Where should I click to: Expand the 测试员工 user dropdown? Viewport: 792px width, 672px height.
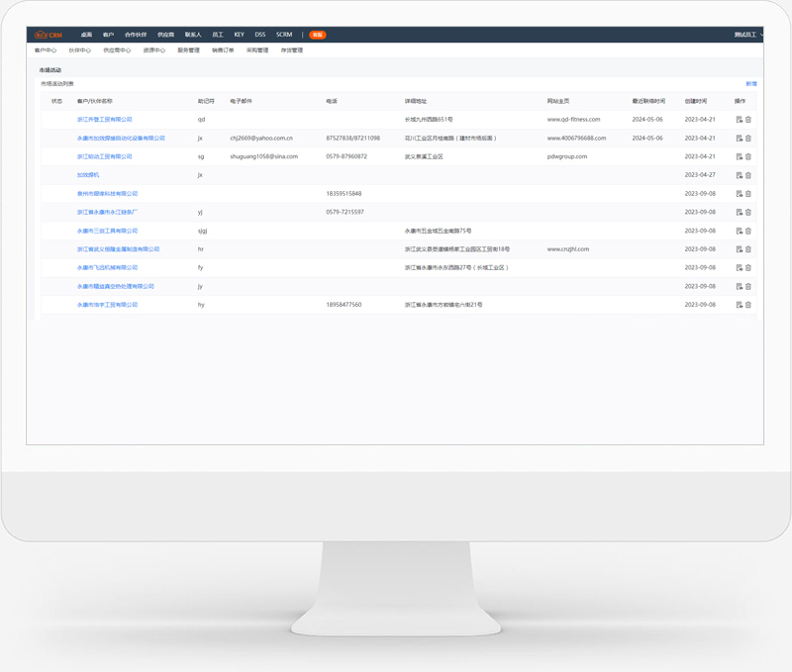pos(747,35)
